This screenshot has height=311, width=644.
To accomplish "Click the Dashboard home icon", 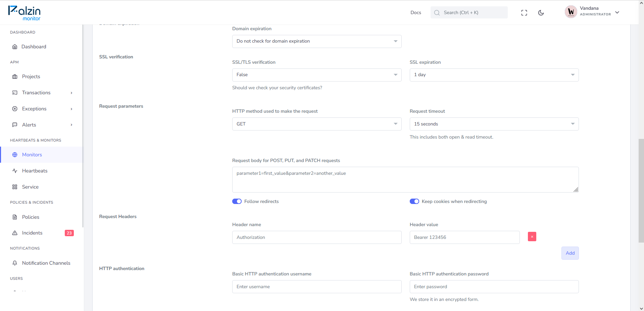I will [15, 47].
